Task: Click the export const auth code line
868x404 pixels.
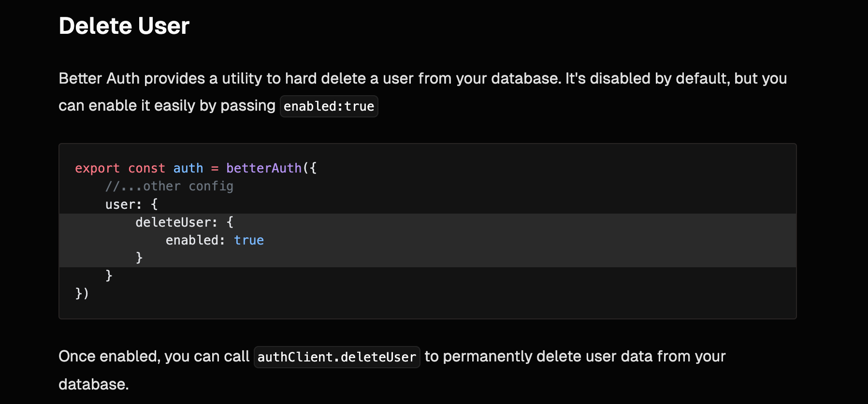Action: pos(196,168)
